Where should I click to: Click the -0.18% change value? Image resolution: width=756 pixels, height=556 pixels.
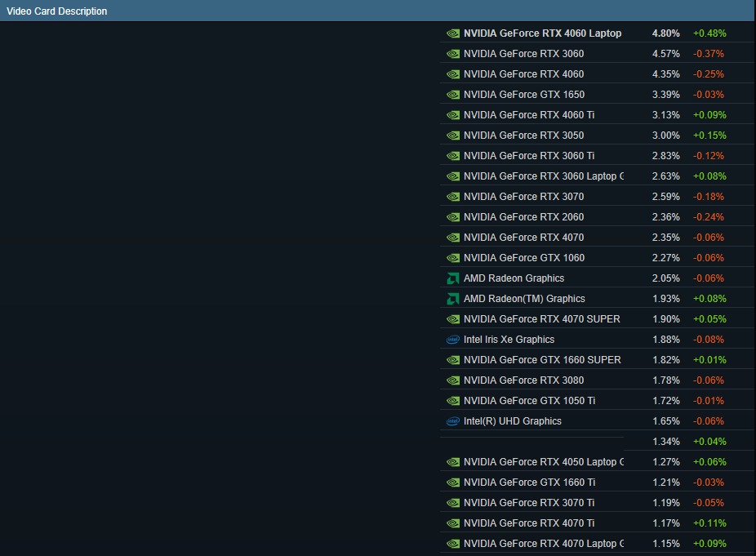(709, 197)
